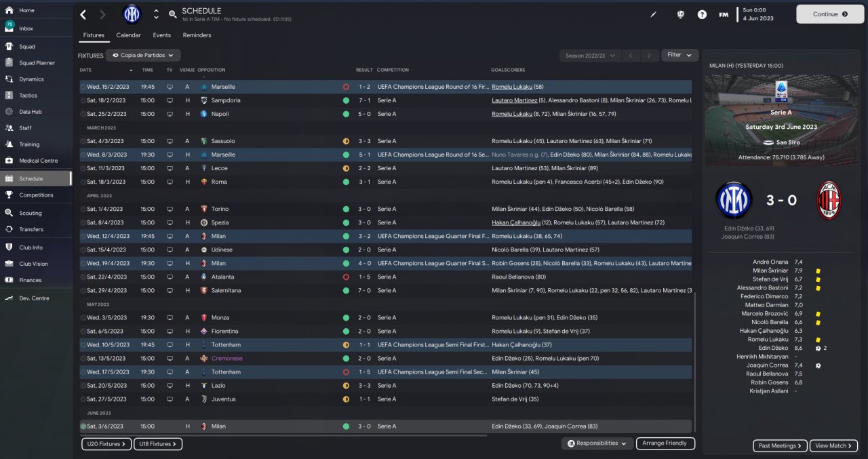The height and width of the screenshot is (459, 868).
Task: Click the pencil edit icon
Action: click(x=653, y=14)
